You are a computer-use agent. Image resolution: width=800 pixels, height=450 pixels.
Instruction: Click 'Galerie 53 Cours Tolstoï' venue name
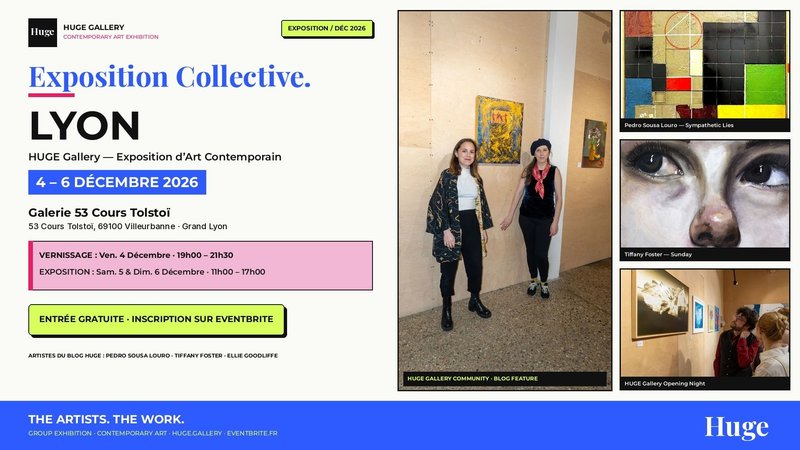(99, 212)
